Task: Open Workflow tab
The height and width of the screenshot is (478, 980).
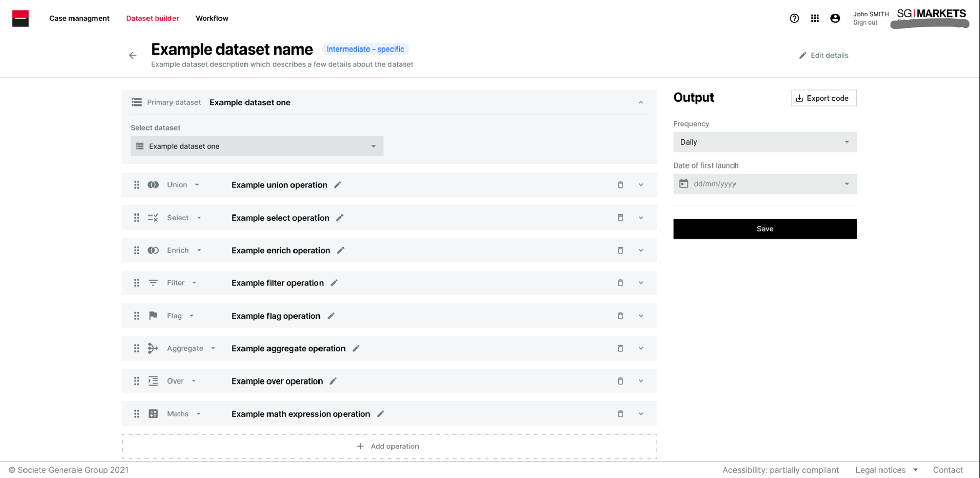Action: (x=212, y=18)
